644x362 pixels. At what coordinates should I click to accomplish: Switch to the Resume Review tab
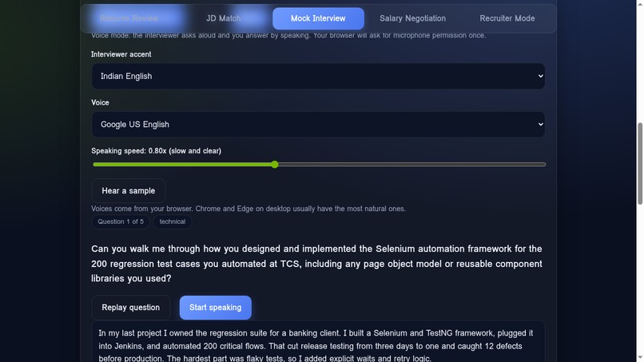(x=129, y=18)
